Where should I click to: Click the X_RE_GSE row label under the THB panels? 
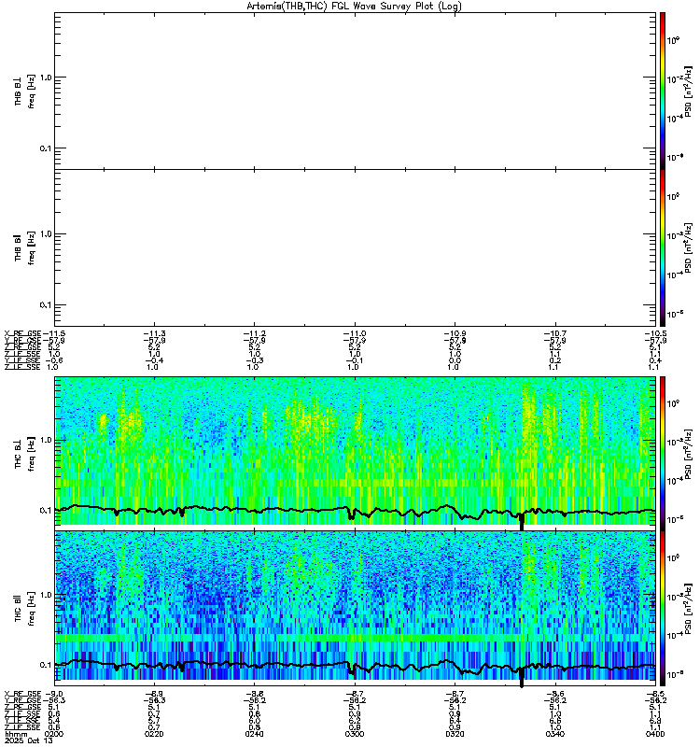22,334
